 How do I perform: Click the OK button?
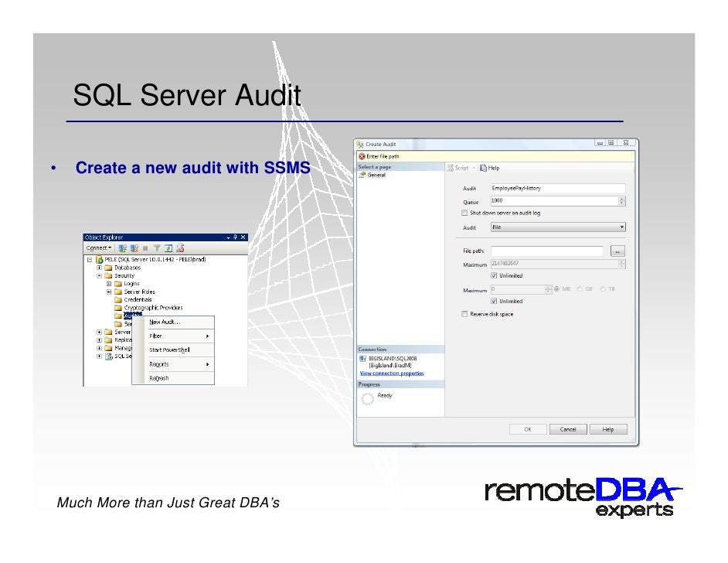click(x=528, y=429)
